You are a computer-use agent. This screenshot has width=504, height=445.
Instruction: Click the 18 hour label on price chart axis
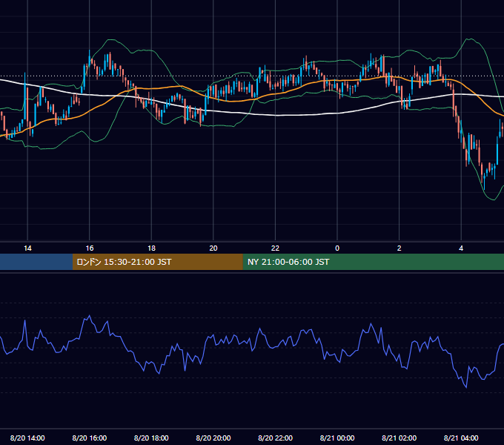[x=151, y=248]
